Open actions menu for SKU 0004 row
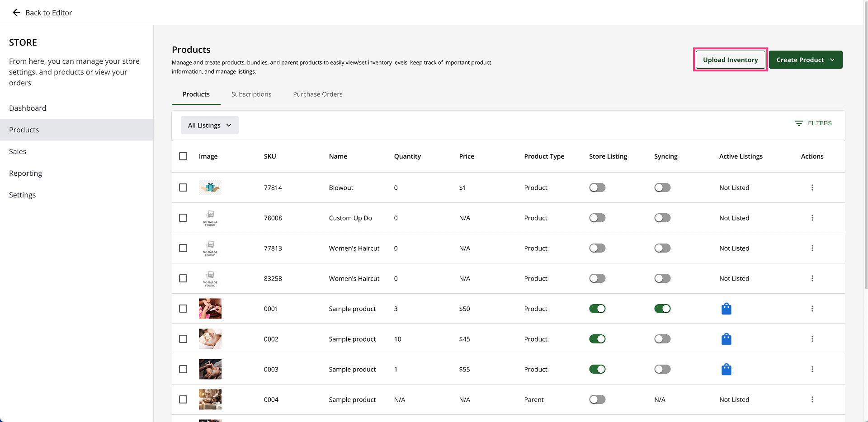The width and height of the screenshot is (868, 422). pos(812,399)
